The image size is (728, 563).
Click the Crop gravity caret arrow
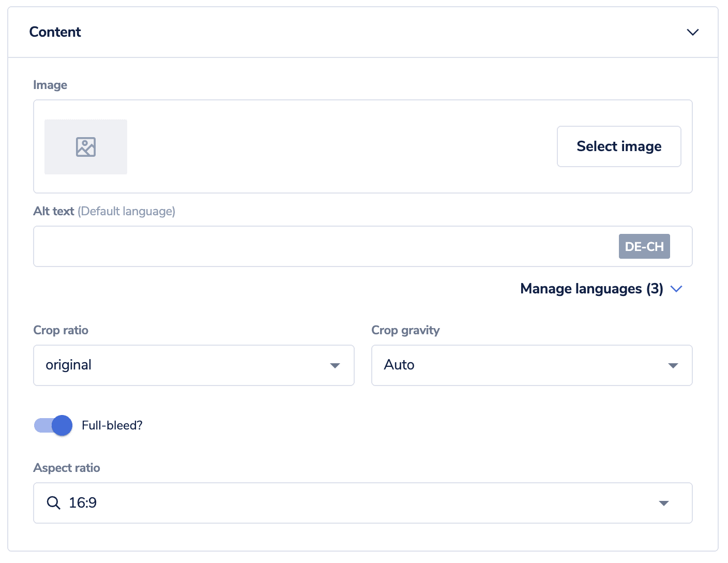tap(673, 365)
